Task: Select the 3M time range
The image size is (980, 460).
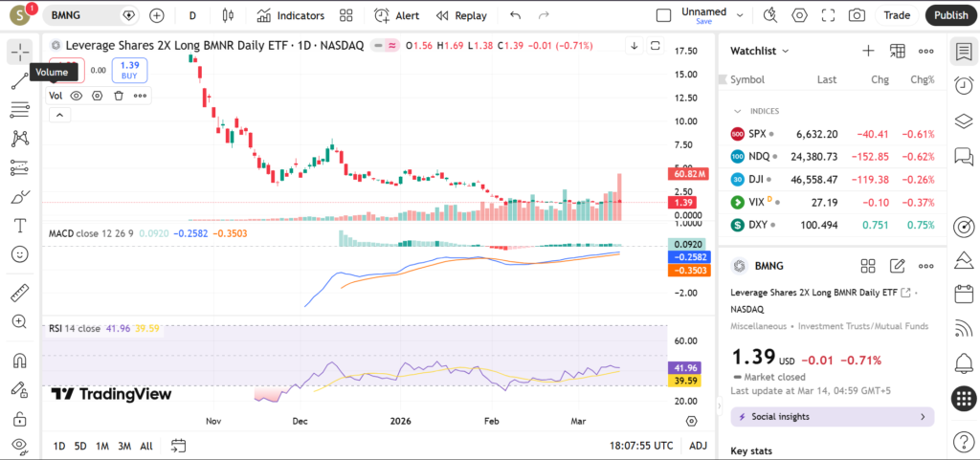Action: pos(124,446)
